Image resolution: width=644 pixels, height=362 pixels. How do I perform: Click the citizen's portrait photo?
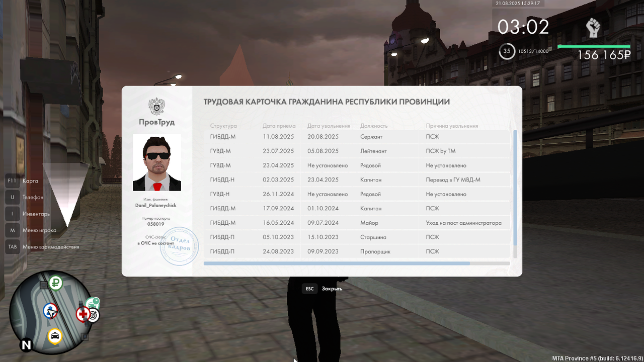click(157, 162)
